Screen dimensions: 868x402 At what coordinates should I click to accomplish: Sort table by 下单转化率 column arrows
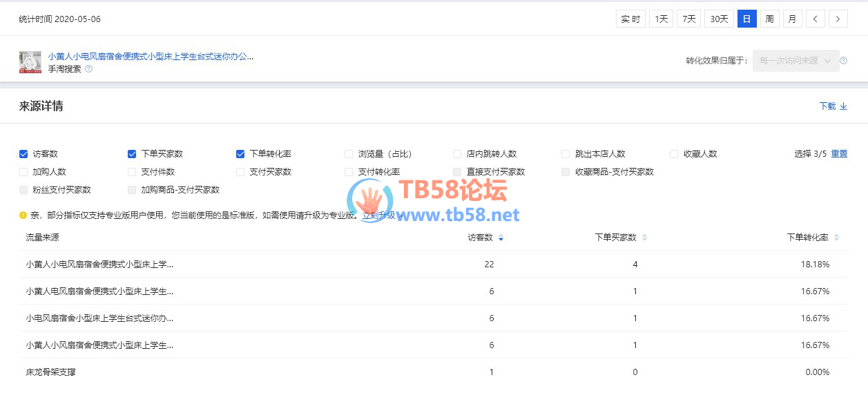pos(836,238)
